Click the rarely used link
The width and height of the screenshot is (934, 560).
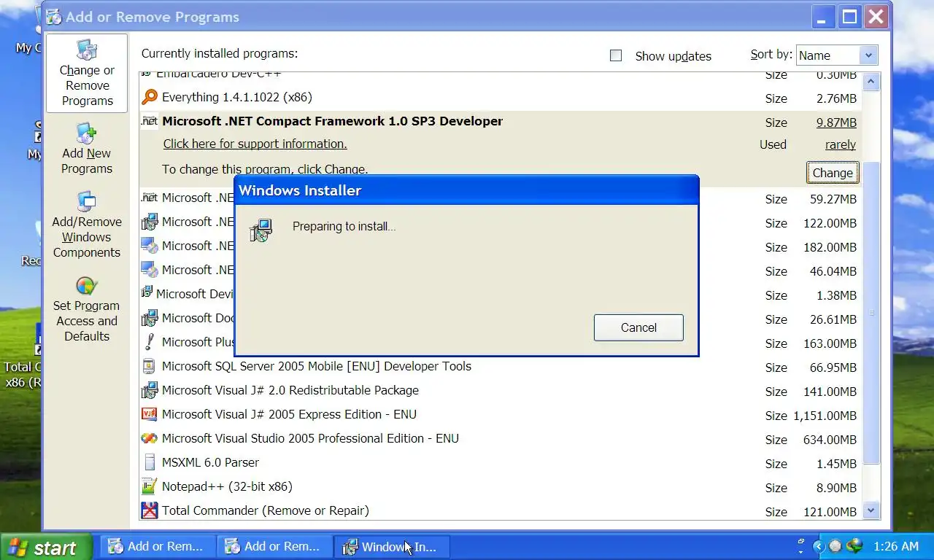point(841,144)
